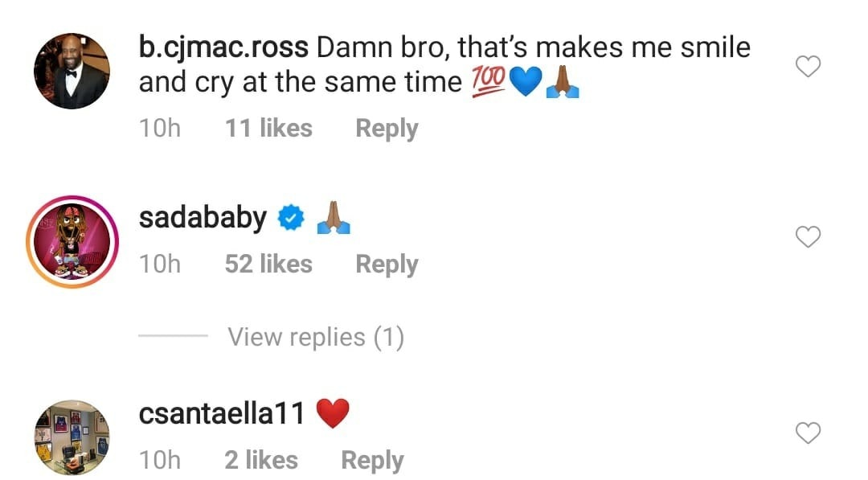This screenshot has width=868, height=480.
Task: View the 52 likes on sadababy's comment
Action: [268, 264]
